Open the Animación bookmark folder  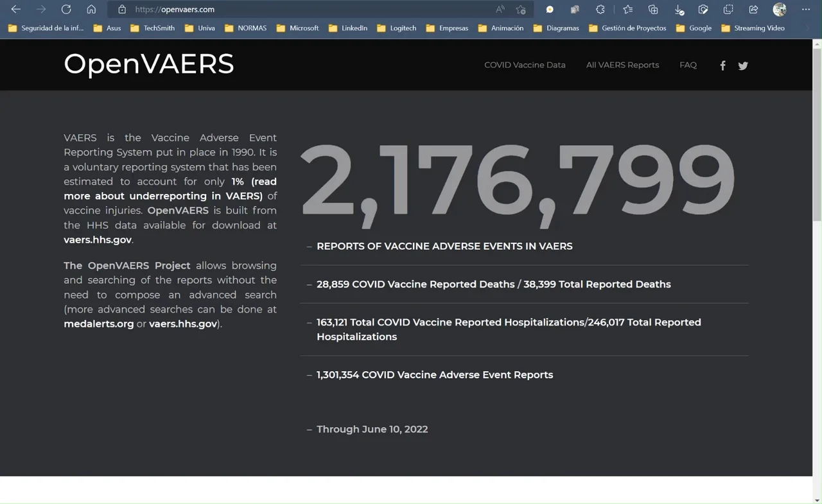501,28
